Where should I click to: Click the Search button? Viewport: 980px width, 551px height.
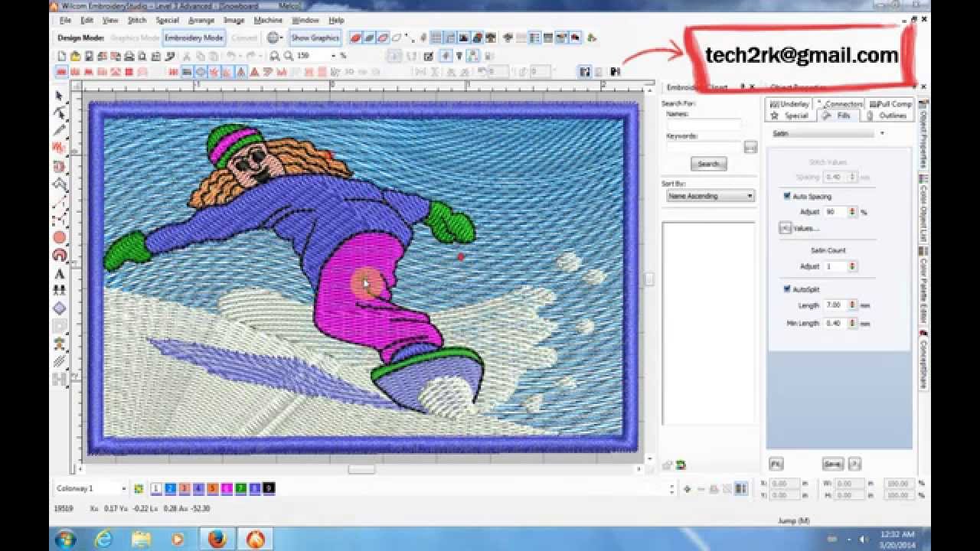[709, 164]
